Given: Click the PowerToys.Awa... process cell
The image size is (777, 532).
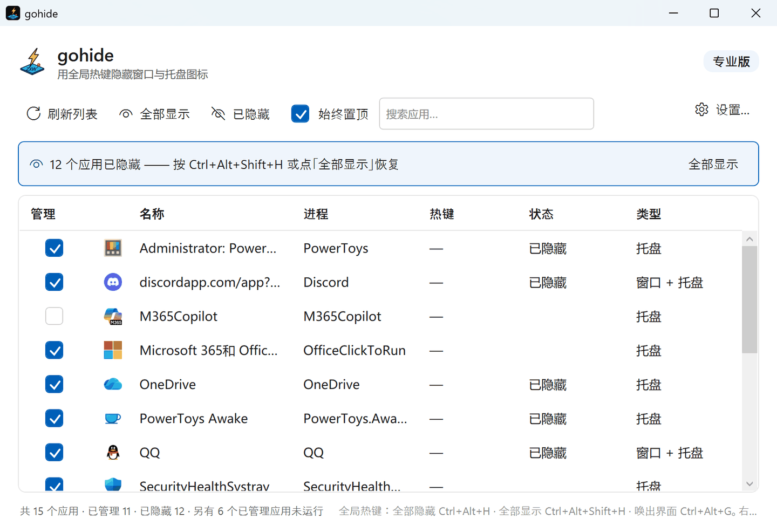Looking at the screenshot, I should point(355,418).
